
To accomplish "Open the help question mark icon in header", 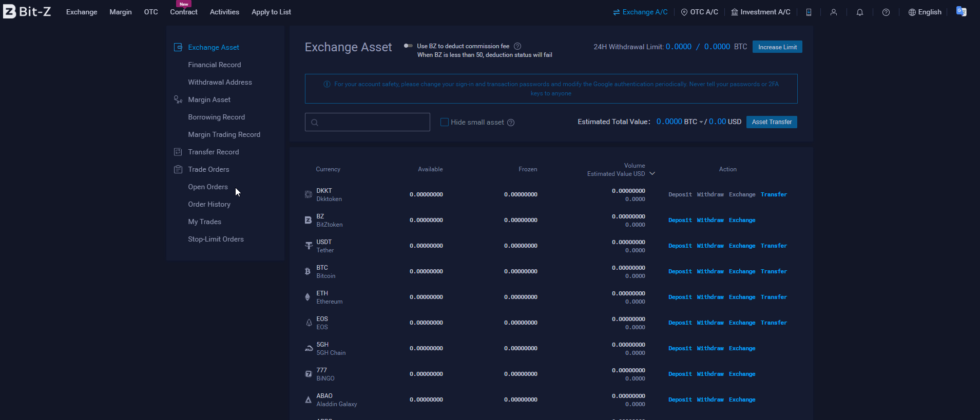I will (886, 12).
